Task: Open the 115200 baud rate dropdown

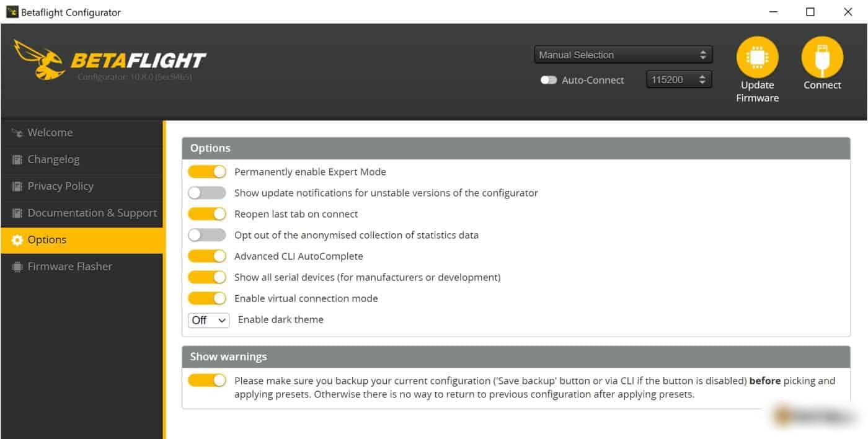Action: 678,79
